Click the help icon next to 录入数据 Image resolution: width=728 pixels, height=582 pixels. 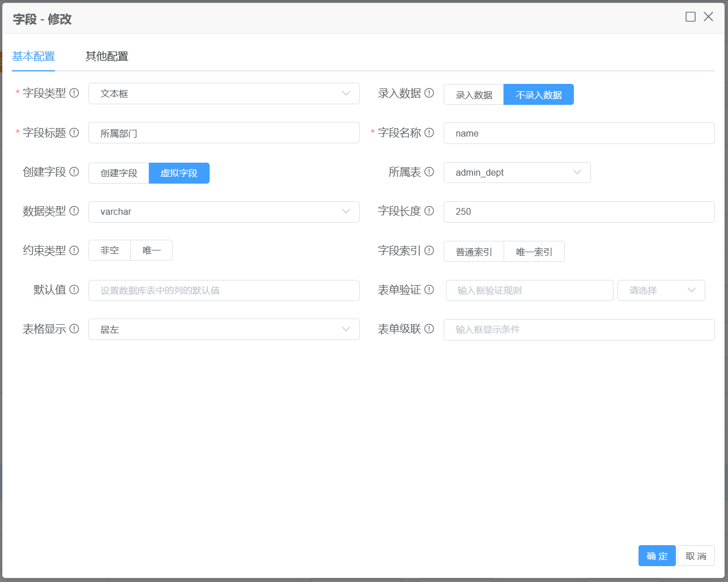click(x=429, y=93)
